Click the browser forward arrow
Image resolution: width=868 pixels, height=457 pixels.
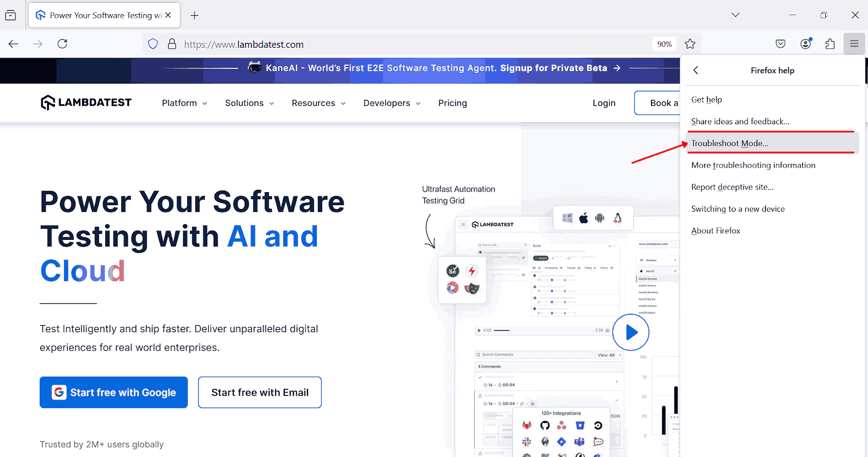click(37, 44)
